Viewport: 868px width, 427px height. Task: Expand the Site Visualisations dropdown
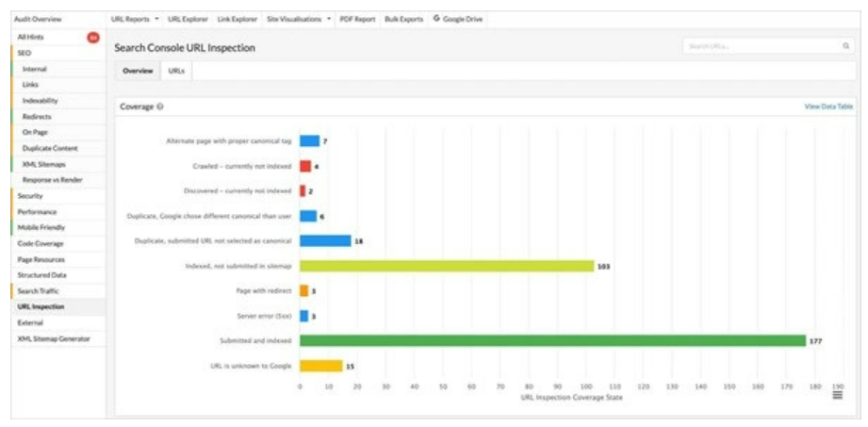tap(299, 19)
